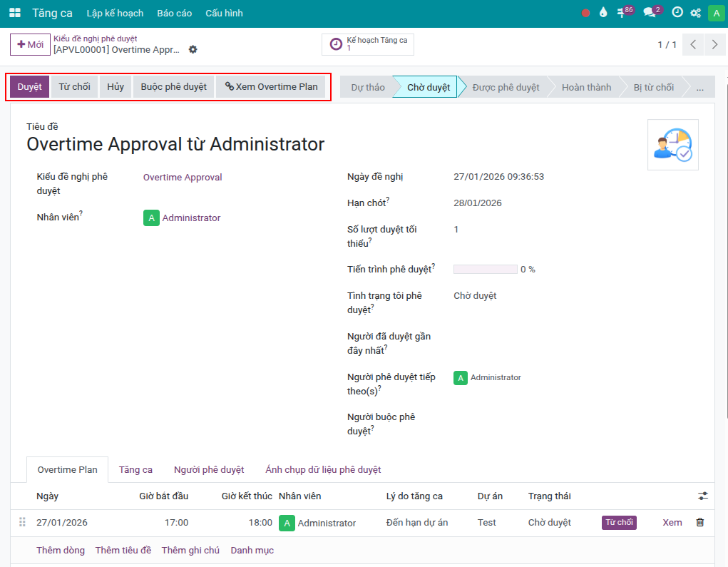
Task: Click the Duyệt approve button
Action: coord(30,87)
